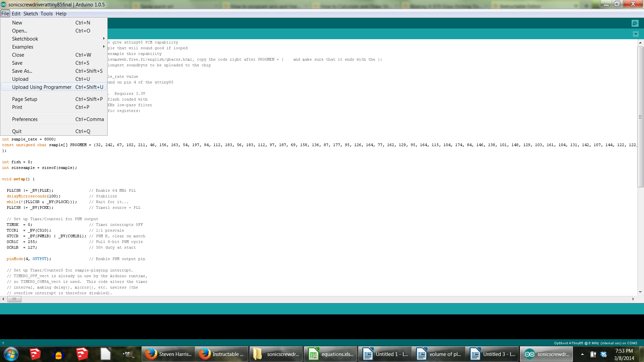Switch to Untitled 1 document taskbar item
644x362 pixels.
coord(385,354)
